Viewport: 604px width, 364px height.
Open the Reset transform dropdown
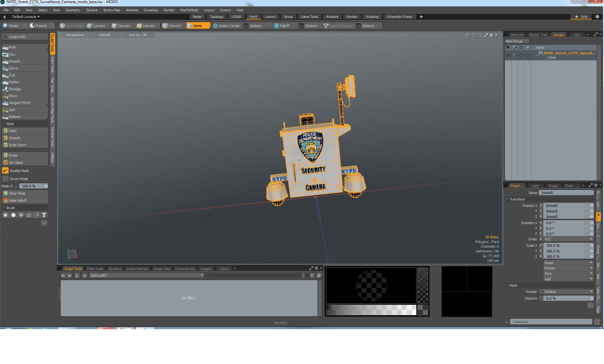(568, 263)
